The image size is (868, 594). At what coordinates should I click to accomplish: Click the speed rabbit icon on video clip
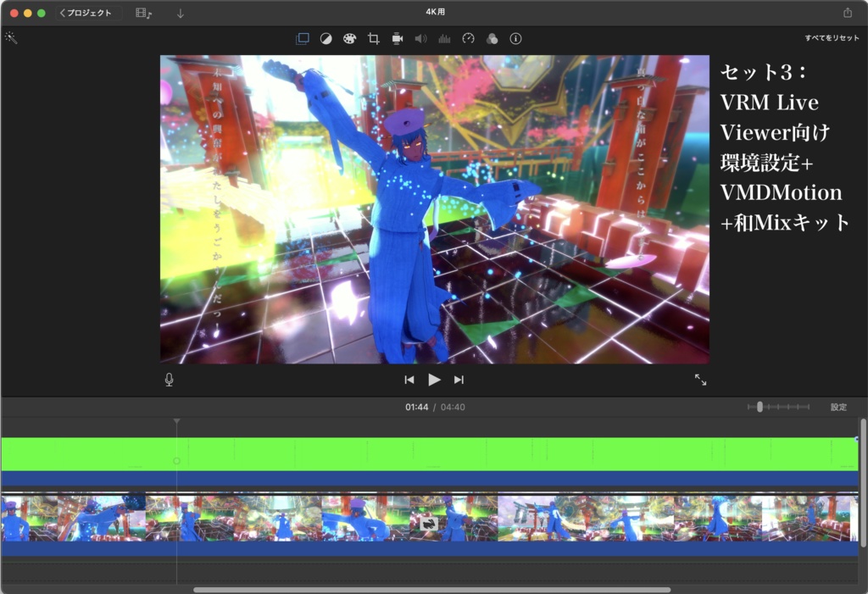(429, 523)
